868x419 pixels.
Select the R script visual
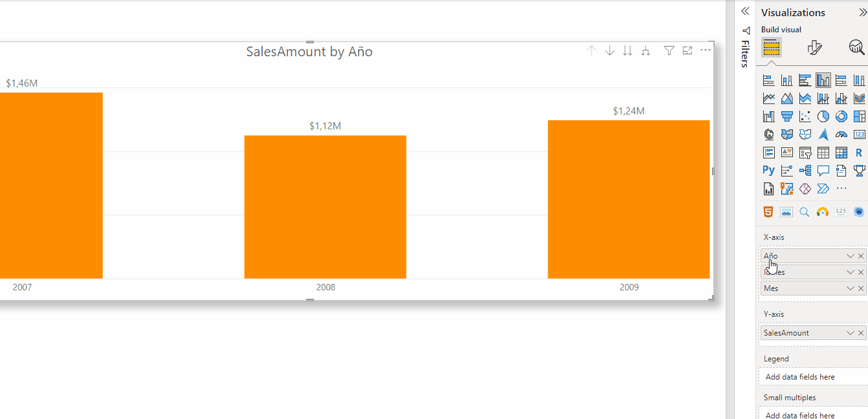pos(859,153)
